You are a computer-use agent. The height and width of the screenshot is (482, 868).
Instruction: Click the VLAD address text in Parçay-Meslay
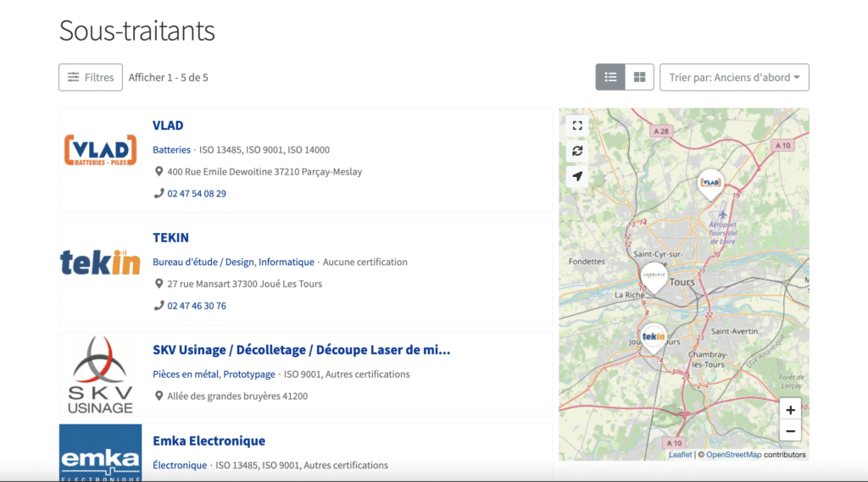(264, 172)
